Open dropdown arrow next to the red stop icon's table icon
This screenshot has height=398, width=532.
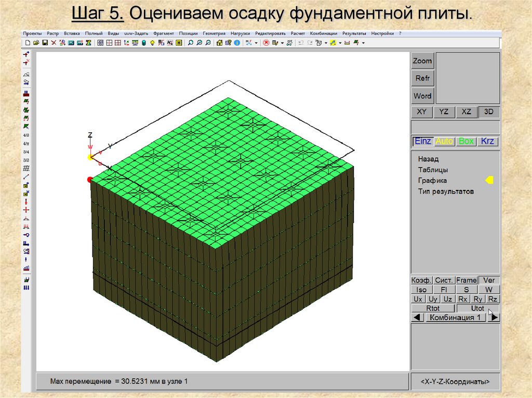282,43
